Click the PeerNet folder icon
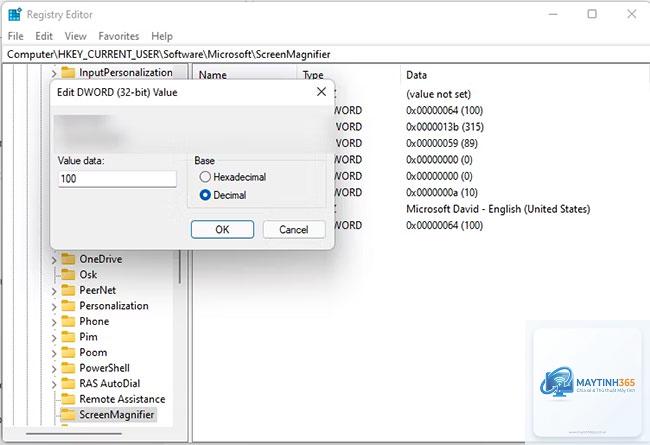 click(x=68, y=290)
